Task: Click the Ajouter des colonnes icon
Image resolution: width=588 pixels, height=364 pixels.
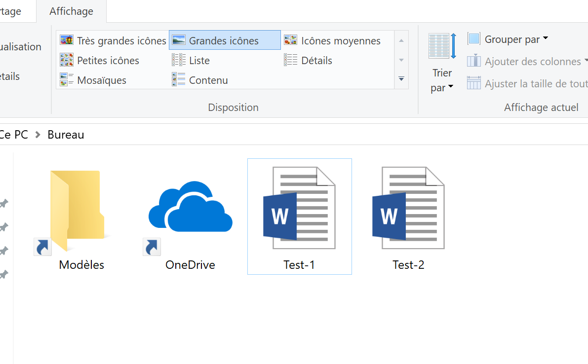Action: click(x=473, y=61)
